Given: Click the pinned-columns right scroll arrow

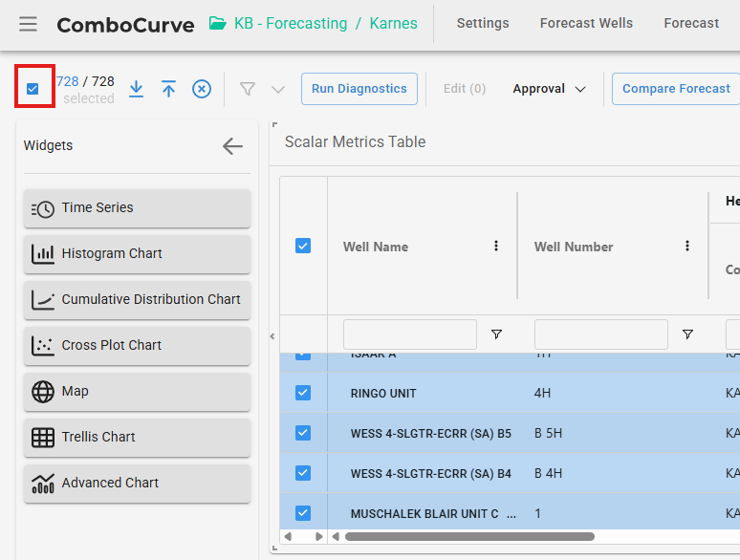Looking at the screenshot, I should click(x=318, y=536).
